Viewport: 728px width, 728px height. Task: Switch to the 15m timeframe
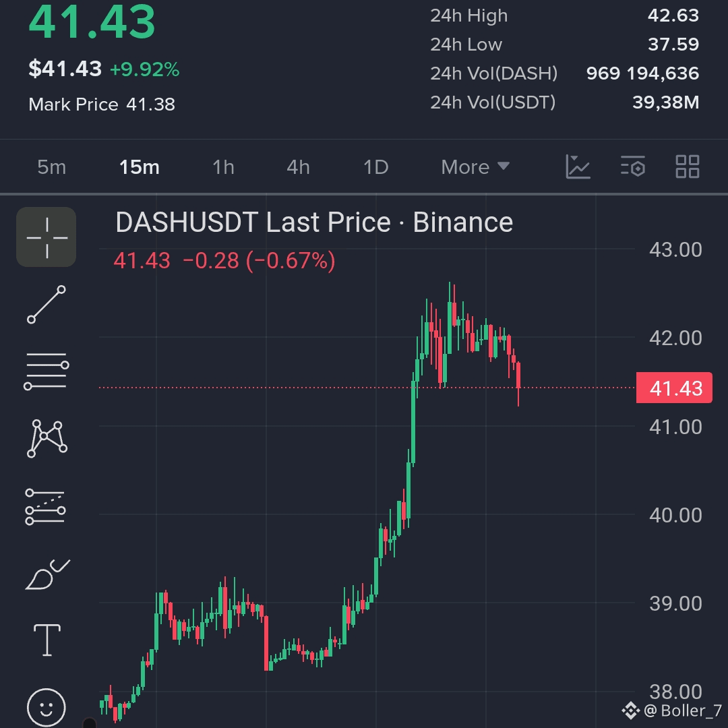tap(140, 167)
